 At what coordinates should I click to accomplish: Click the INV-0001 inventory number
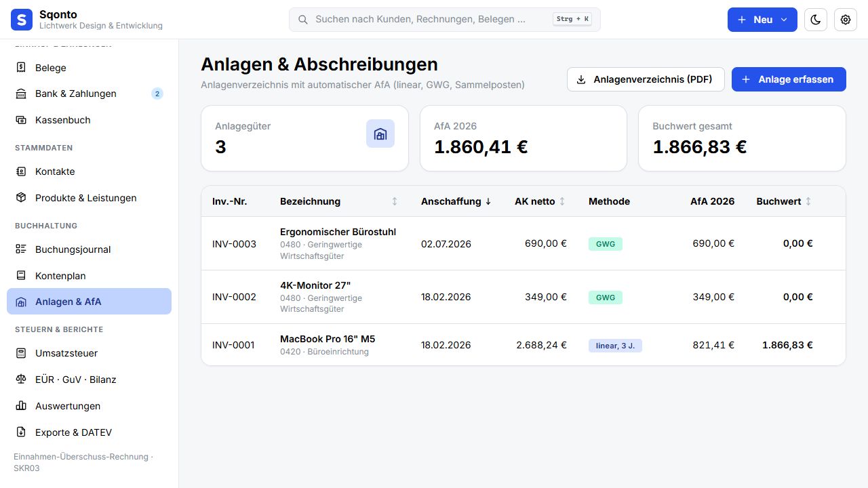[233, 345]
